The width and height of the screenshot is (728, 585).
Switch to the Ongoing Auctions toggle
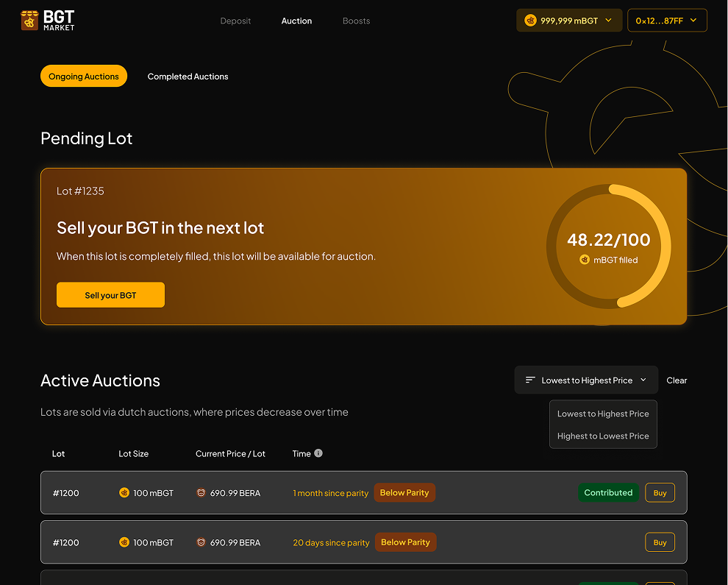point(84,77)
